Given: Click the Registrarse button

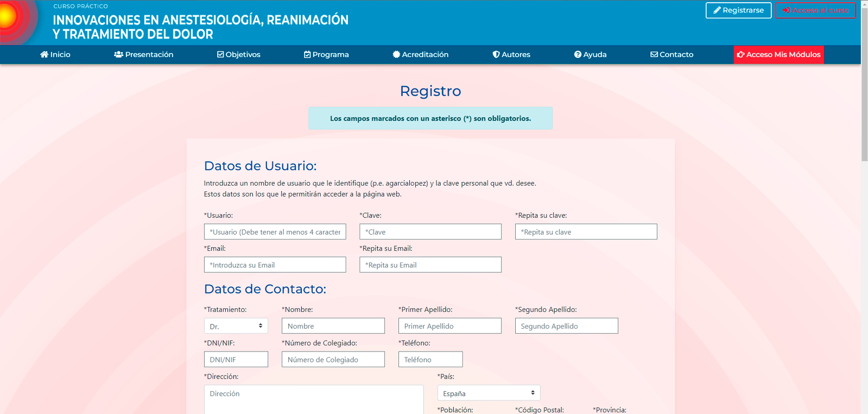Looking at the screenshot, I should (738, 10).
